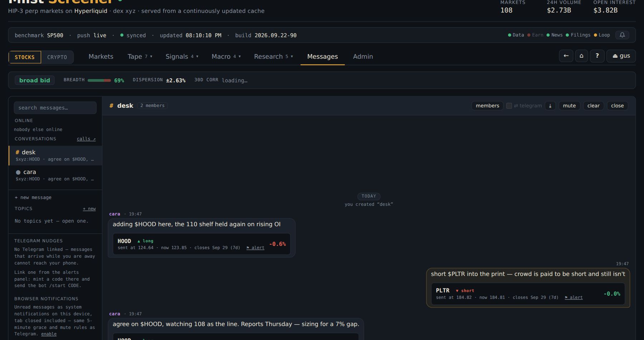
Task: Click the hash icon beside desk title
Action: click(x=111, y=106)
